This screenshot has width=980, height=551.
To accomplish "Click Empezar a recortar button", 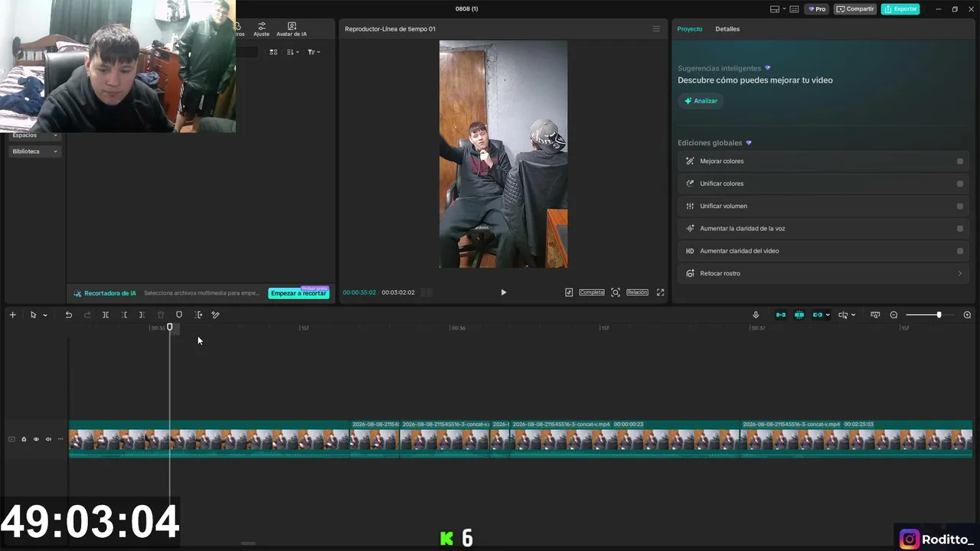I will pyautogui.click(x=299, y=293).
